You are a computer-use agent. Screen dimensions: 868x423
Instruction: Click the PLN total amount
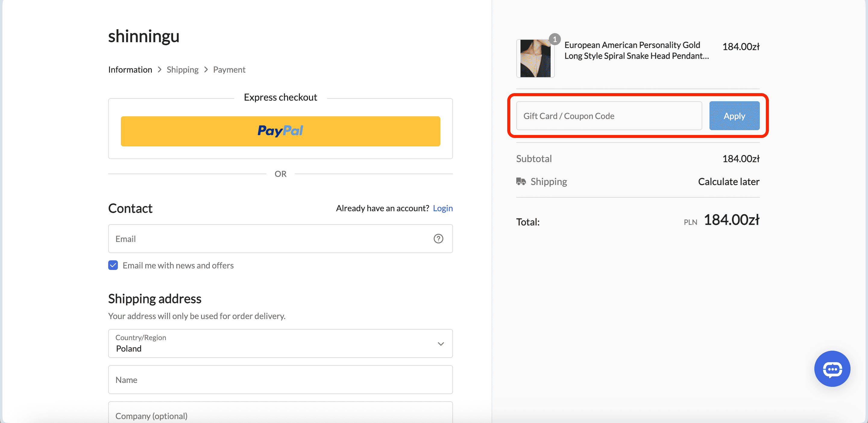pyautogui.click(x=731, y=220)
